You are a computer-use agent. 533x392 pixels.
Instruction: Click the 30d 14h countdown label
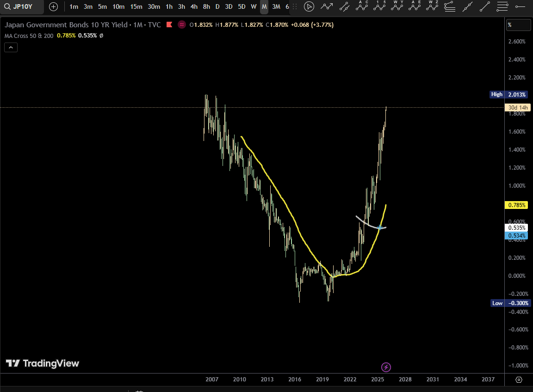pos(518,107)
